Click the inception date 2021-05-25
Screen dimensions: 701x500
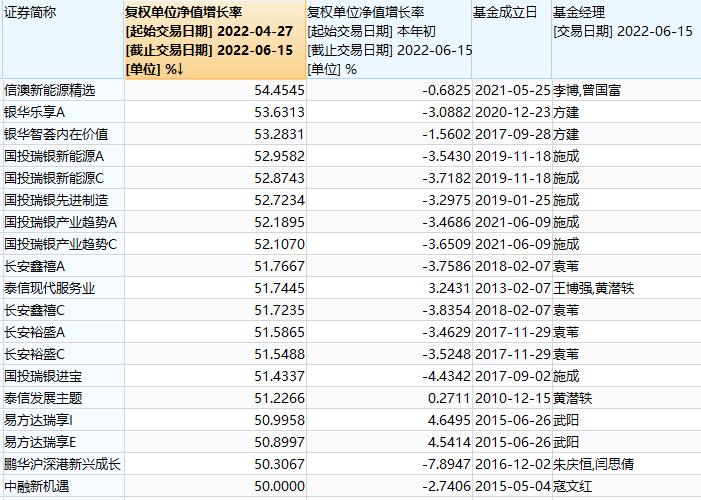[513, 90]
